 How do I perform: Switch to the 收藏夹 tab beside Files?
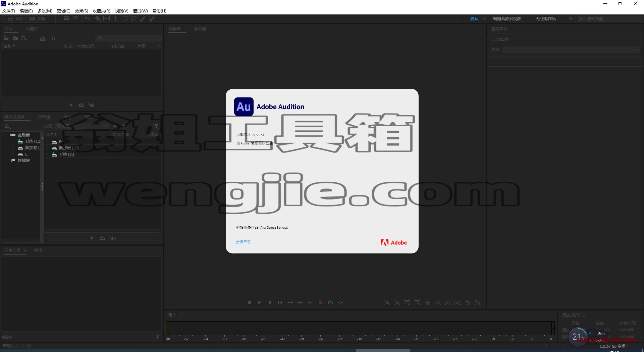tap(32, 29)
